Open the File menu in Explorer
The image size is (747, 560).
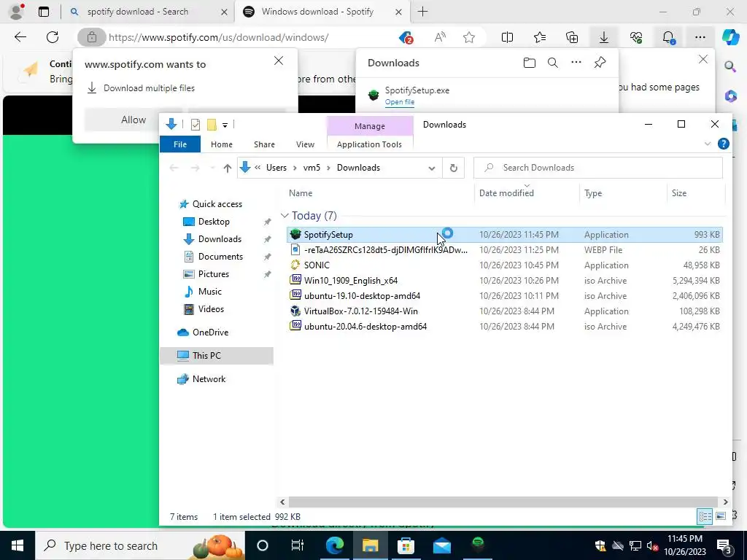(180, 144)
